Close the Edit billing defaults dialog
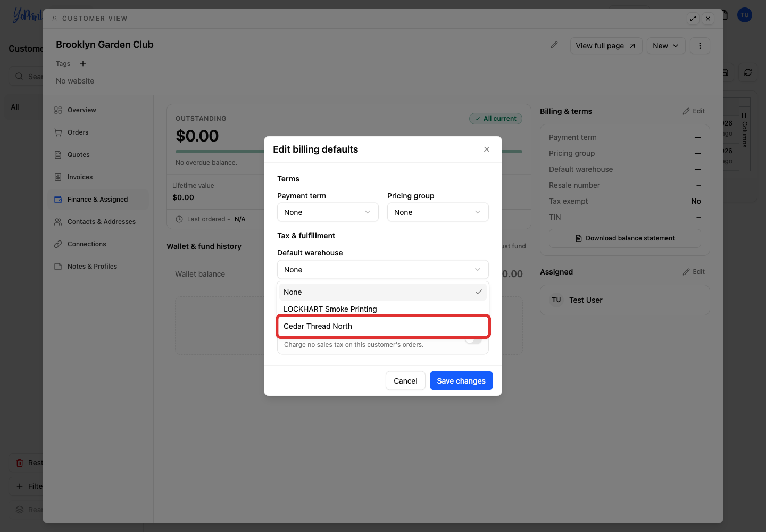 (x=487, y=149)
